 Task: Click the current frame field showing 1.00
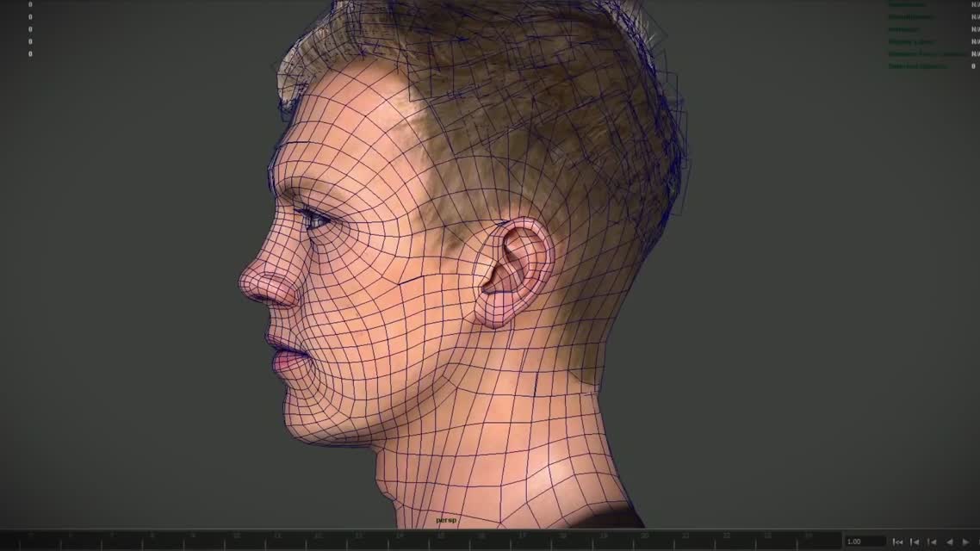(865, 542)
